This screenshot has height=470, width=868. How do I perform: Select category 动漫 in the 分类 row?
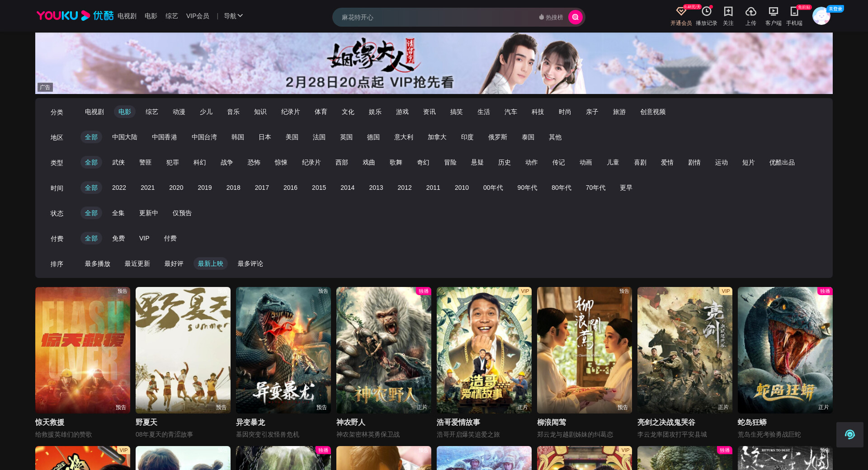179,112
